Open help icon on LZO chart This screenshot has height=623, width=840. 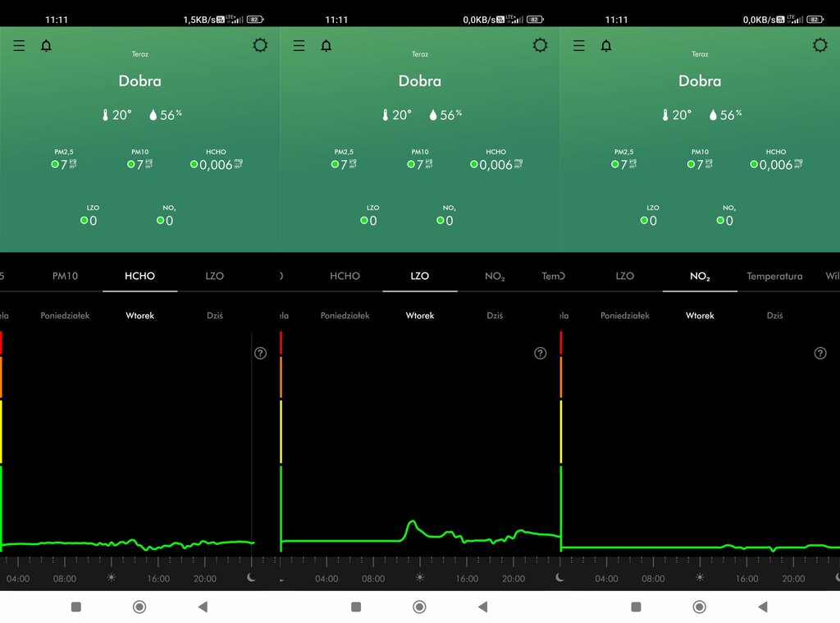pyautogui.click(x=541, y=353)
